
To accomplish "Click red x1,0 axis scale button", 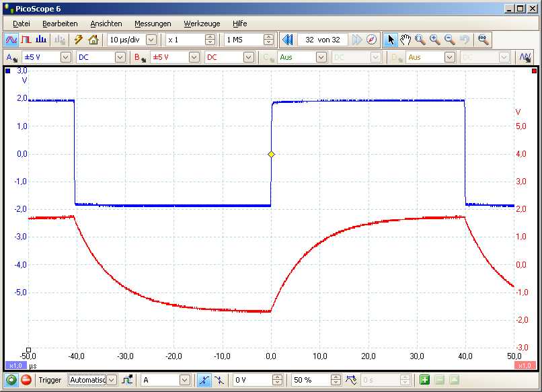I will pos(525,366).
